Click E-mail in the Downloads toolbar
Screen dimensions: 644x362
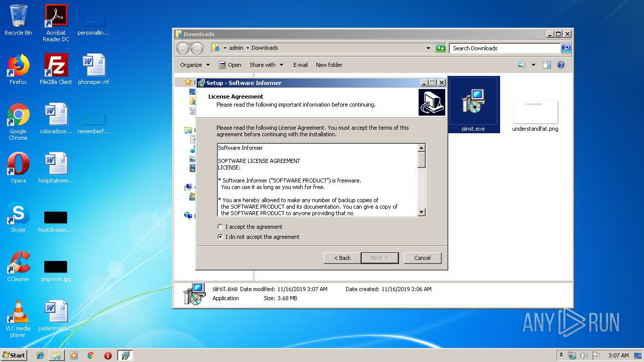click(300, 65)
